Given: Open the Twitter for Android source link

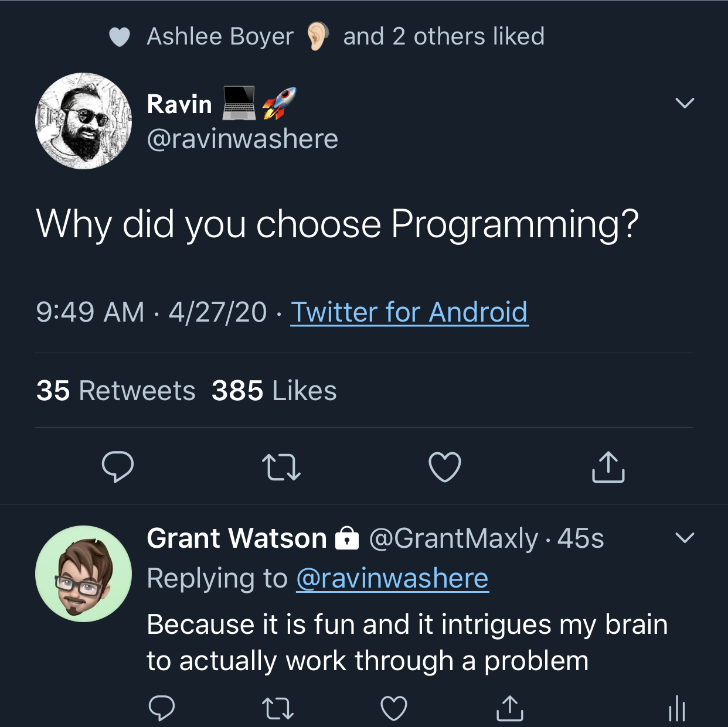Looking at the screenshot, I should tap(410, 312).
